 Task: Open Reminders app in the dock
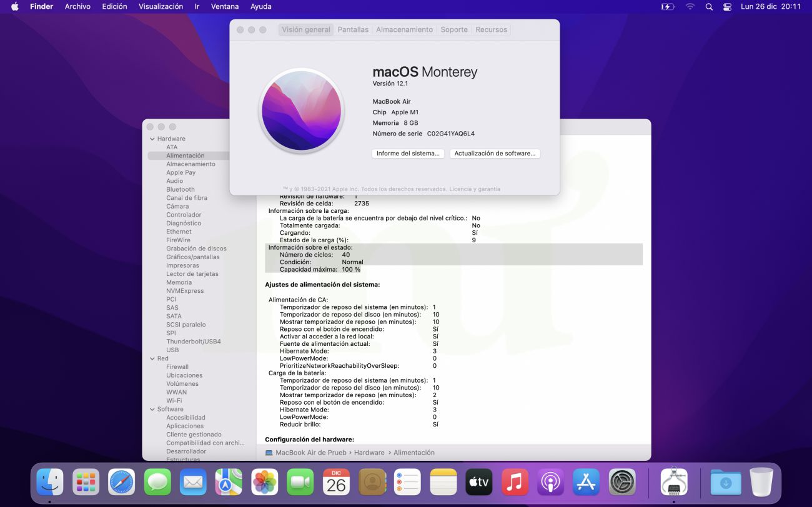click(408, 482)
